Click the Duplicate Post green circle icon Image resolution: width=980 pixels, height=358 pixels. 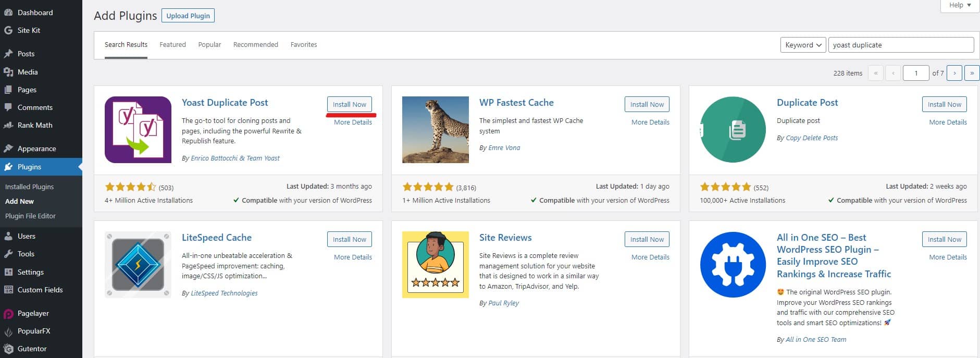click(733, 130)
